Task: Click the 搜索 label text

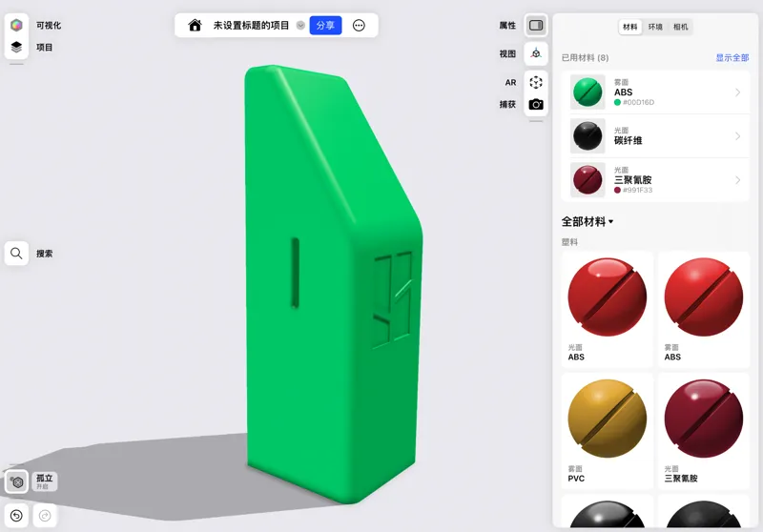Action: (44, 254)
